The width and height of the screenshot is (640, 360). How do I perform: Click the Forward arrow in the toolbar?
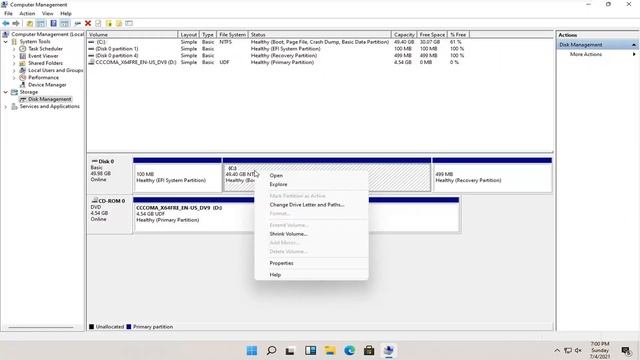[16, 24]
